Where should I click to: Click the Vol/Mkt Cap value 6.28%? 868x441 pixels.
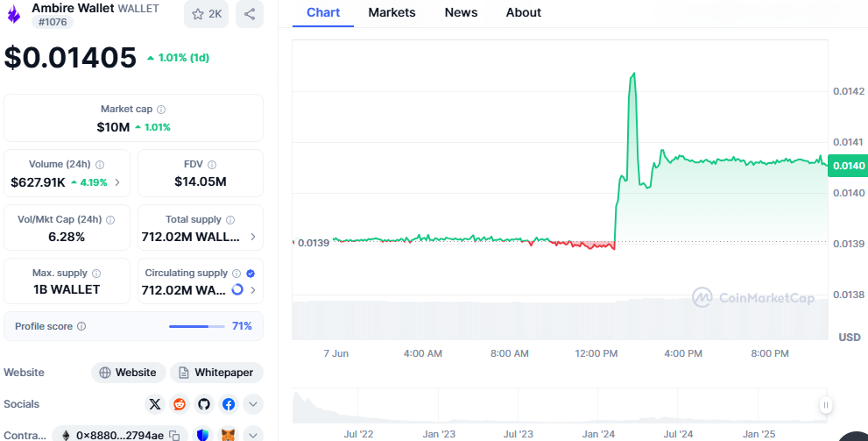coord(67,237)
